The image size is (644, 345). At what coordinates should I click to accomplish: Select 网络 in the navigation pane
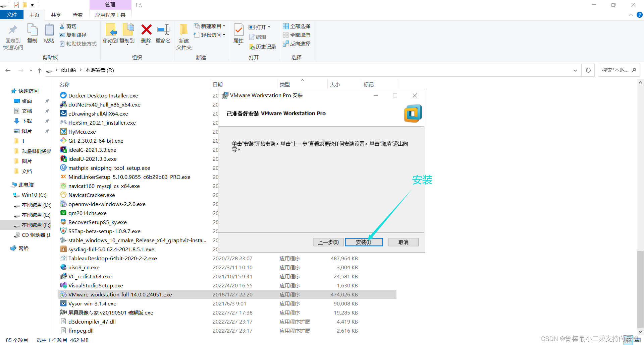(x=23, y=249)
